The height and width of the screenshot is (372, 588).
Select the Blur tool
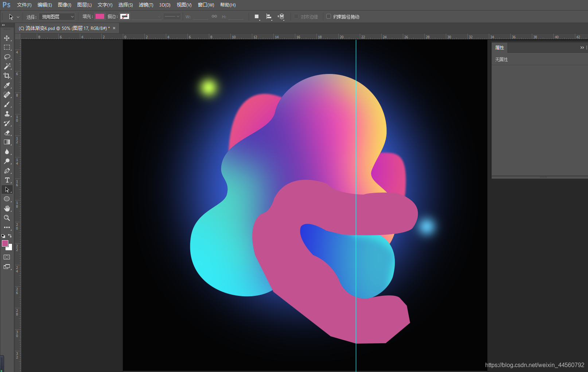tap(7, 152)
